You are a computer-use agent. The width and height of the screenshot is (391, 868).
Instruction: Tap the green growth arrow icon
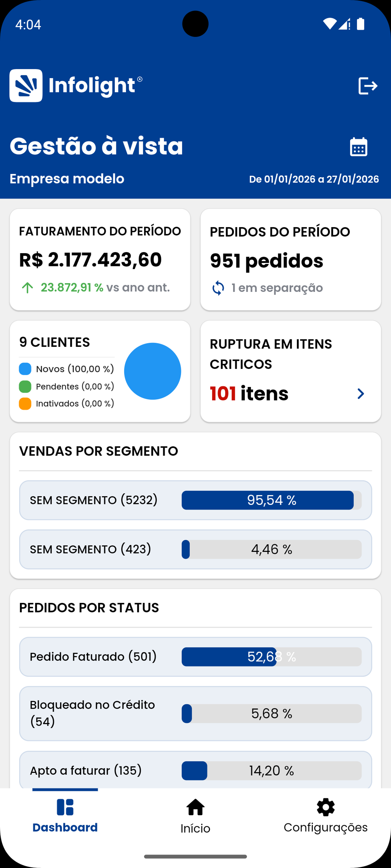(28, 288)
